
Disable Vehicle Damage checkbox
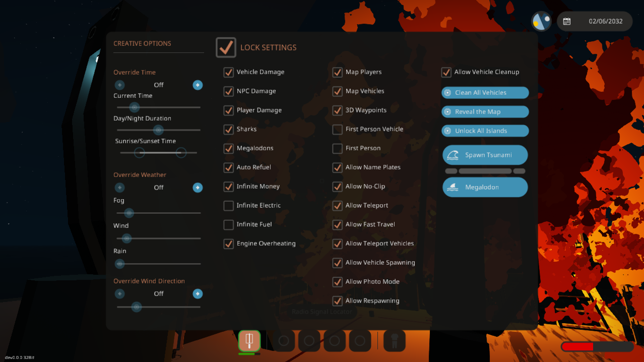pyautogui.click(x=229, y=72)
